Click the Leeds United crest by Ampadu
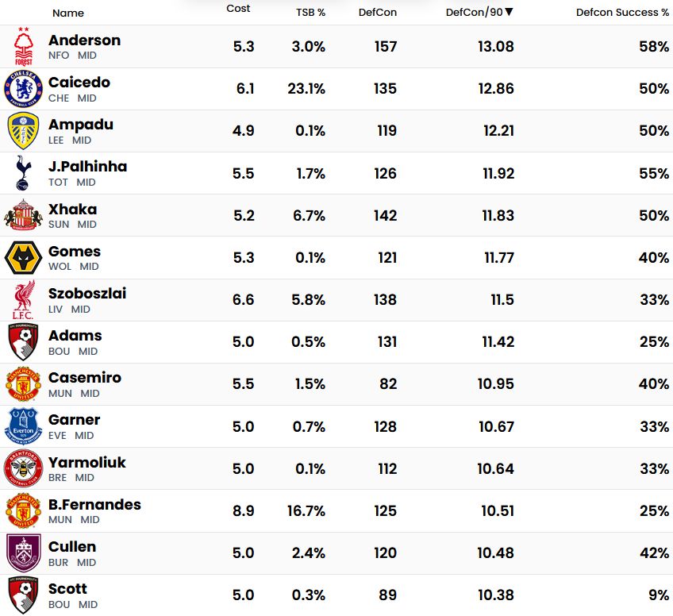The height and width of the screenshot is (616, 673). tap(23, 131)
